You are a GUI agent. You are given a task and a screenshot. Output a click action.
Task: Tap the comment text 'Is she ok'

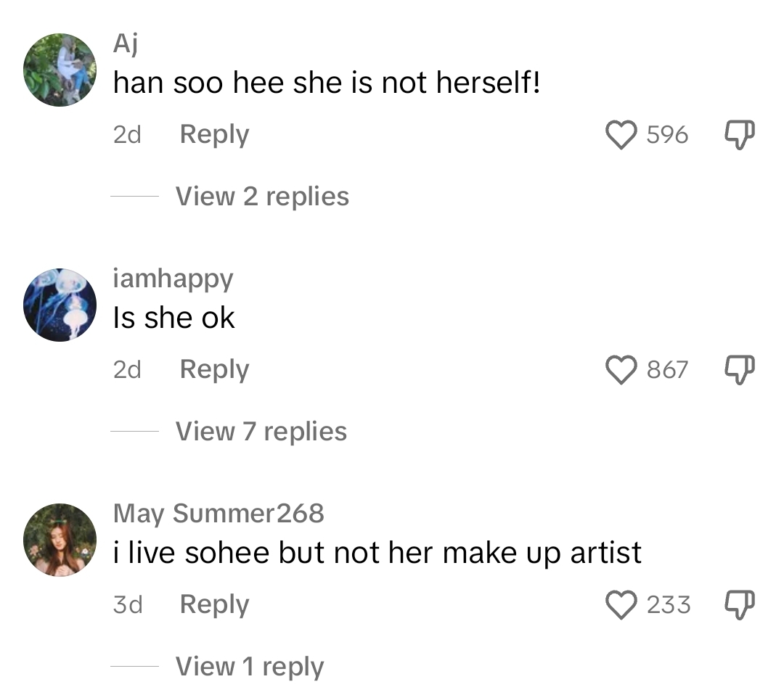click(x=173, y=317)
